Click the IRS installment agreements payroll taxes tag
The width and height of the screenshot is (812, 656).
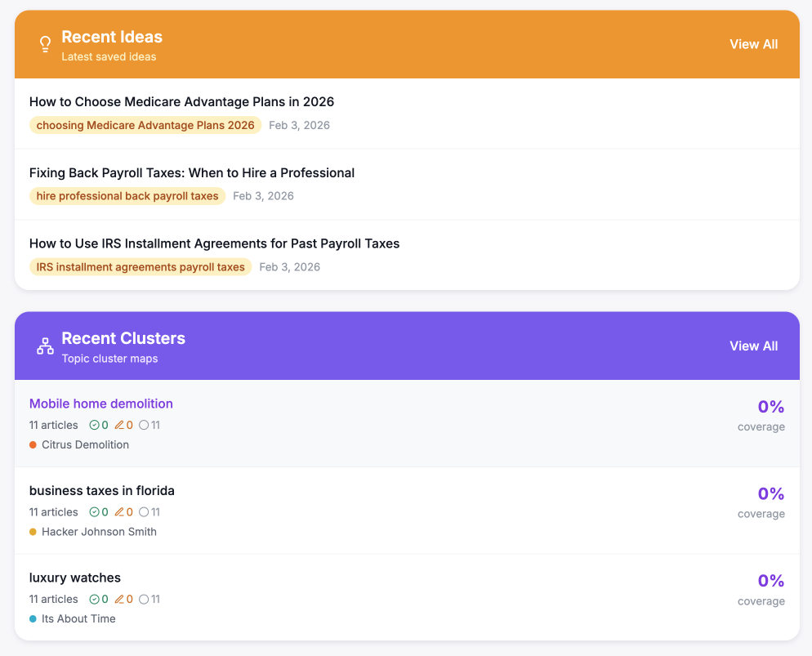(x=140, y=267)
